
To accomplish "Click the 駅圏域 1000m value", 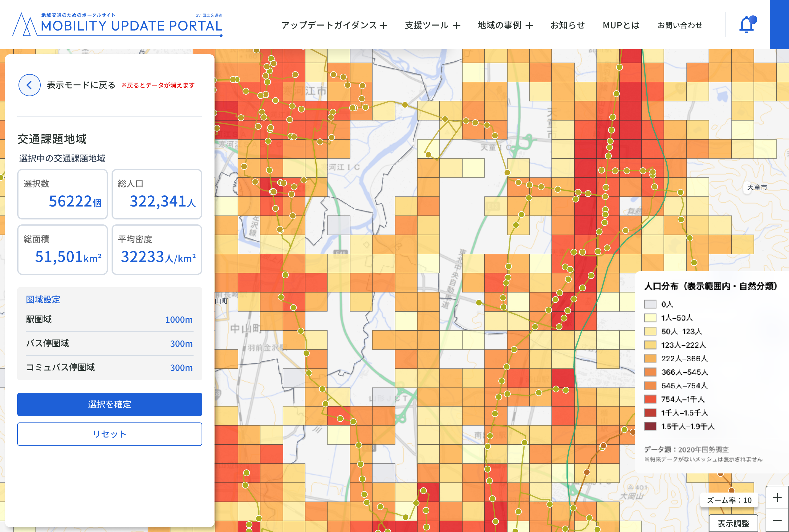I will click(179, 320).
